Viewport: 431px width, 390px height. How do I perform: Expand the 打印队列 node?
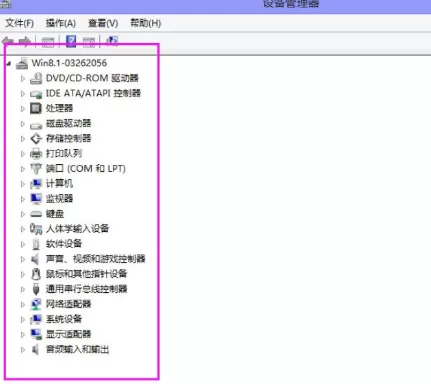[x=23, y=154]
